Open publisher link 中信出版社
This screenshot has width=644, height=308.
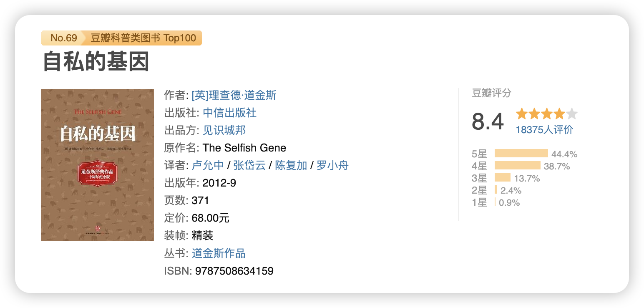tap(230, 113)
